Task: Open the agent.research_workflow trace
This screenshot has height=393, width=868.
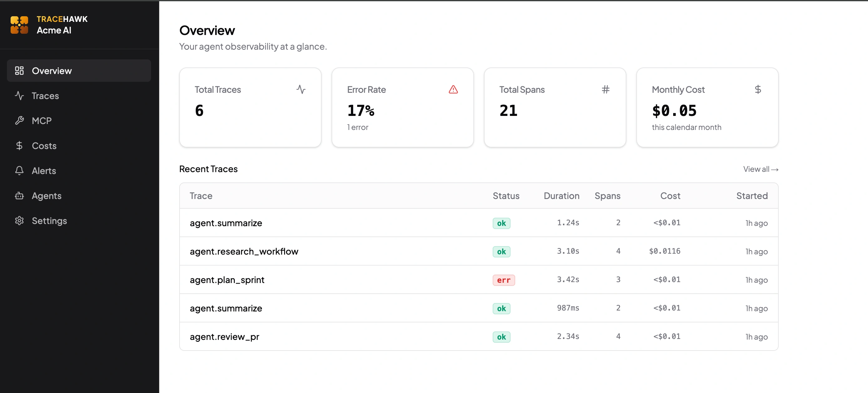Action: (244, 251)
